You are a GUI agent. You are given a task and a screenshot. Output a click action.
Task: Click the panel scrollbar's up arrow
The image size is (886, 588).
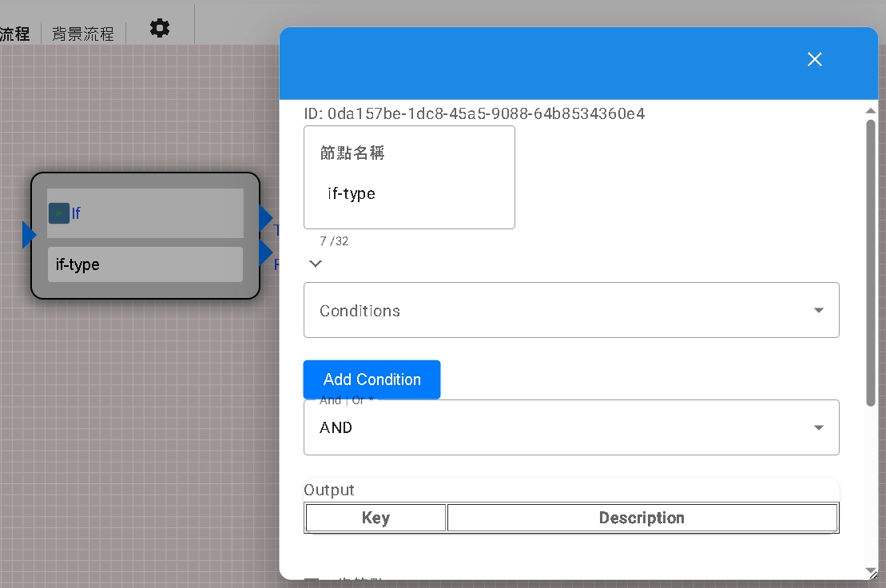point(871,110)
